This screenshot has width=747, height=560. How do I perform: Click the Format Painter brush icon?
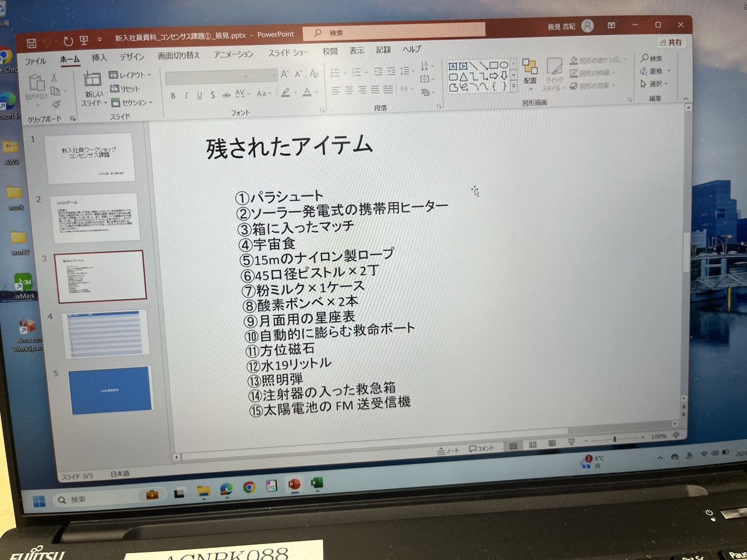(x=56, y=104)
